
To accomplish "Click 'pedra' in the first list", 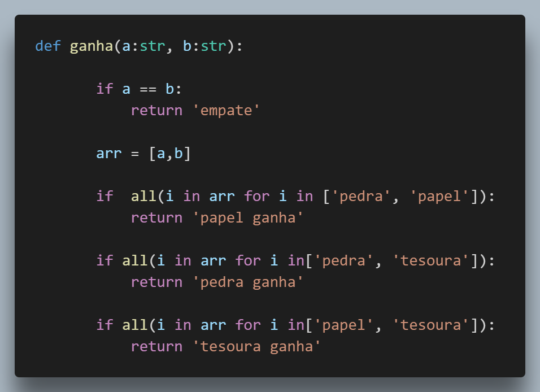I will [x=362, y=197].
